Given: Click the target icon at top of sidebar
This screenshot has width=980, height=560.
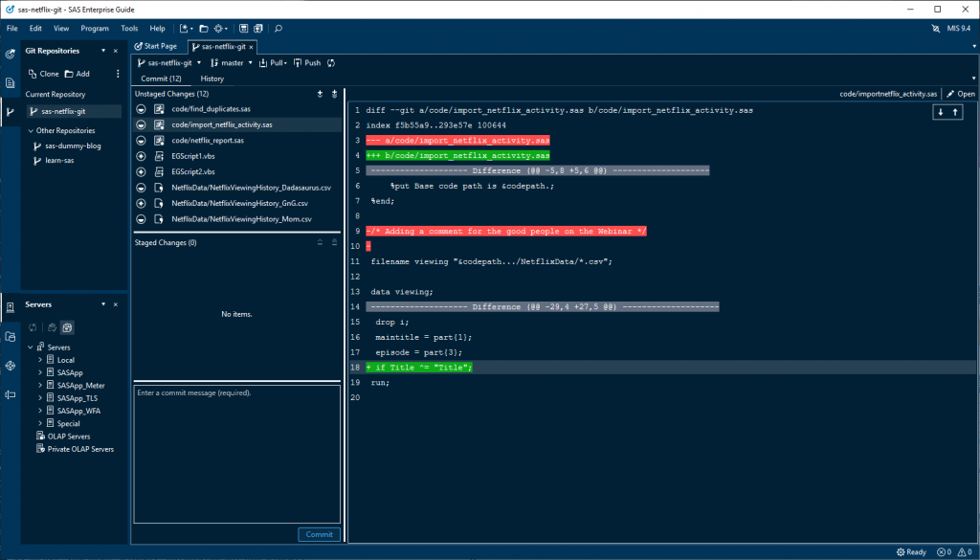Looking at the screenshot, I should (x=10, y=54).
